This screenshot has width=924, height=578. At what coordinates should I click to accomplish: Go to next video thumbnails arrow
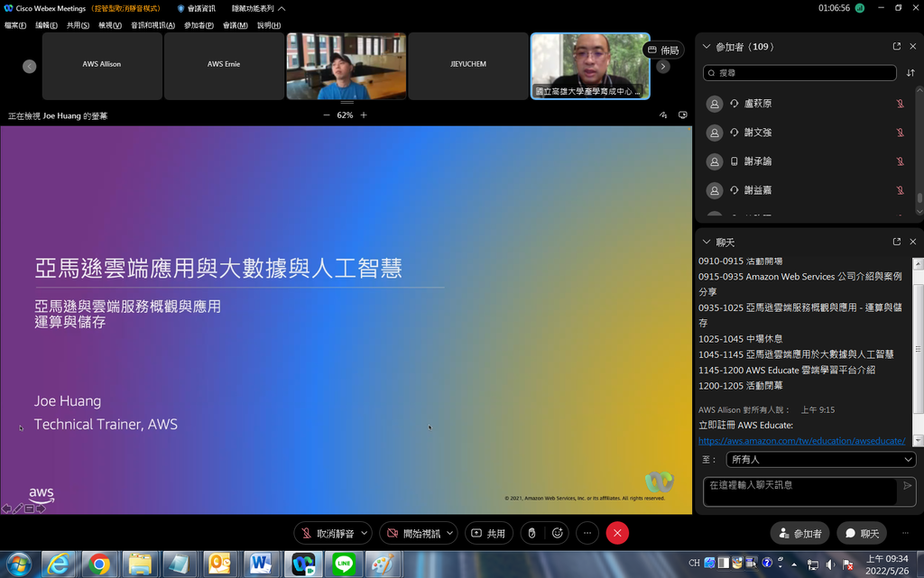click(x=663, y=67)
